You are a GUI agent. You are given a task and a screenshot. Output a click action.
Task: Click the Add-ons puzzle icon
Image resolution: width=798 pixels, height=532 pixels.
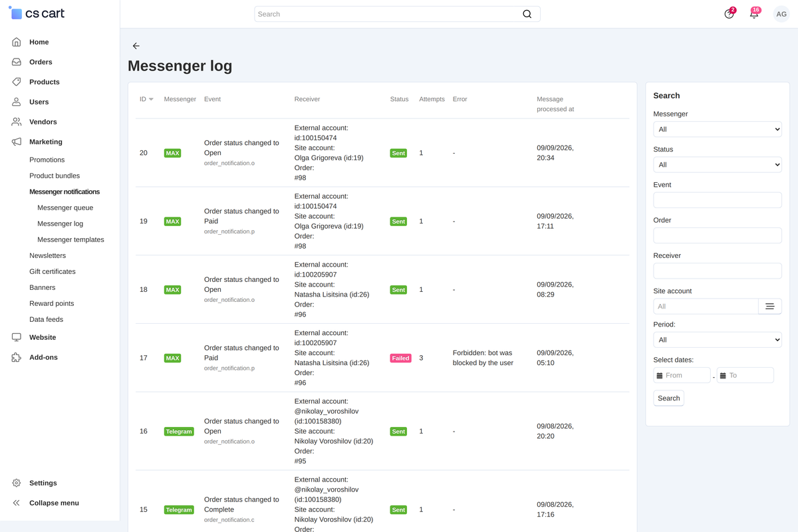point(17,357)
